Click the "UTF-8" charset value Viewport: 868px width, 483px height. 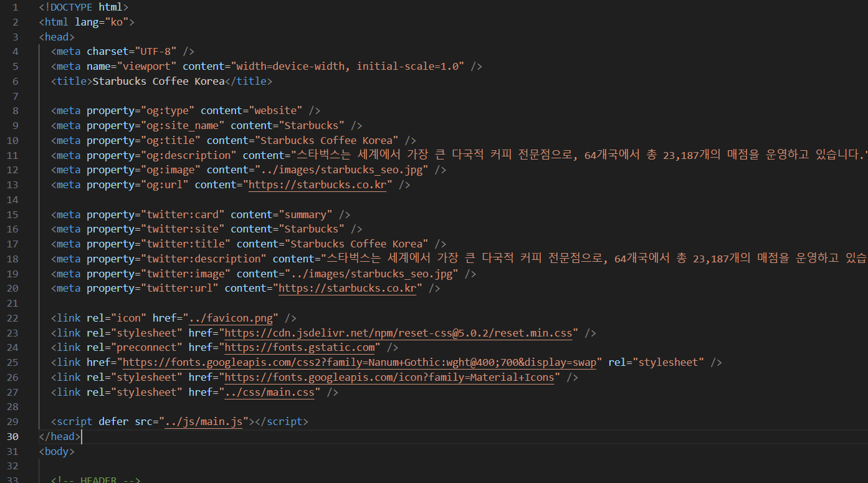[156, 52]
